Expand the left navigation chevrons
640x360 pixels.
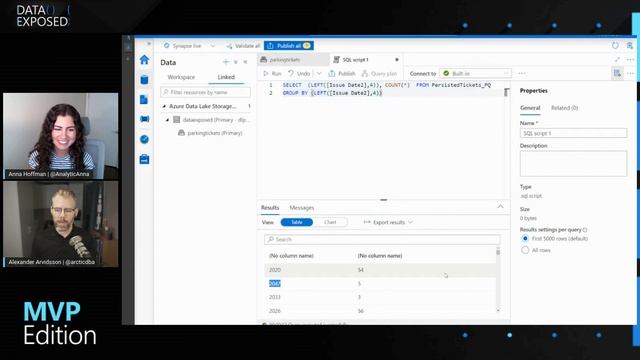pos(149,44)
